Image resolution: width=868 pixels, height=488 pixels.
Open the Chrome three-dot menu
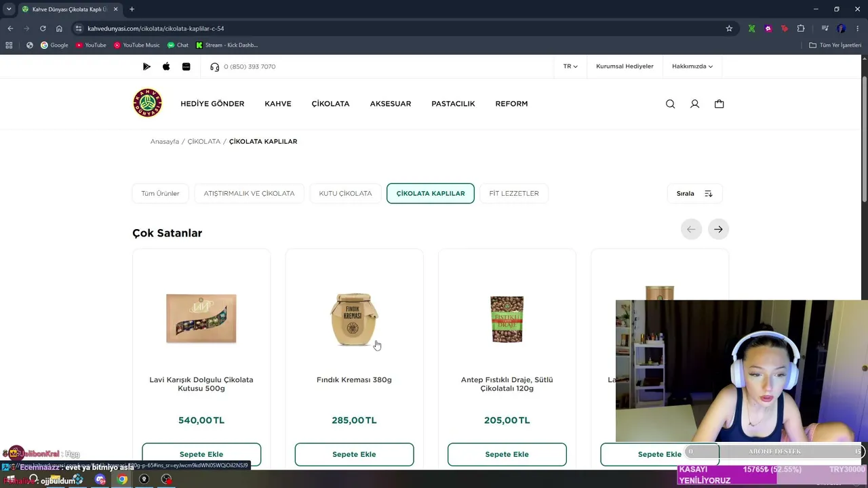(858, 28)
